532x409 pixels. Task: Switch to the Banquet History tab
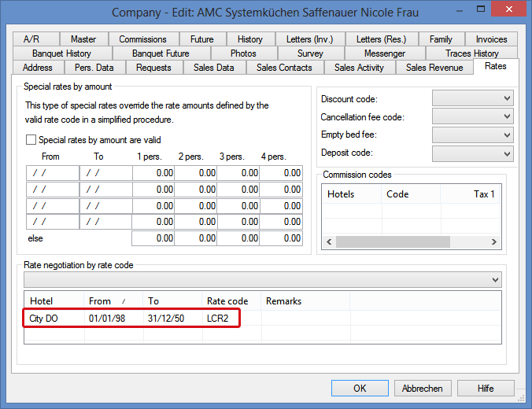pos(62,53)
